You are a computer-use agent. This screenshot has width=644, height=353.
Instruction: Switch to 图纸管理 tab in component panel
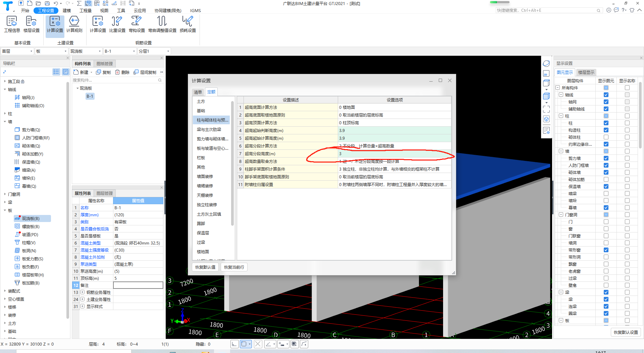coord(105,63)
